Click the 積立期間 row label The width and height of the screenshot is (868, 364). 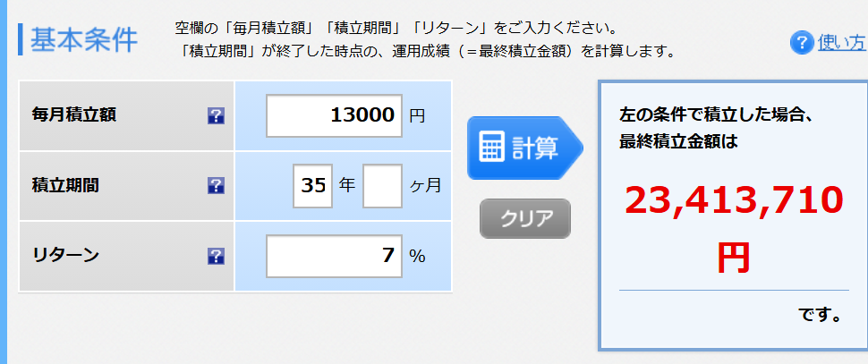(x=65, y=185)
